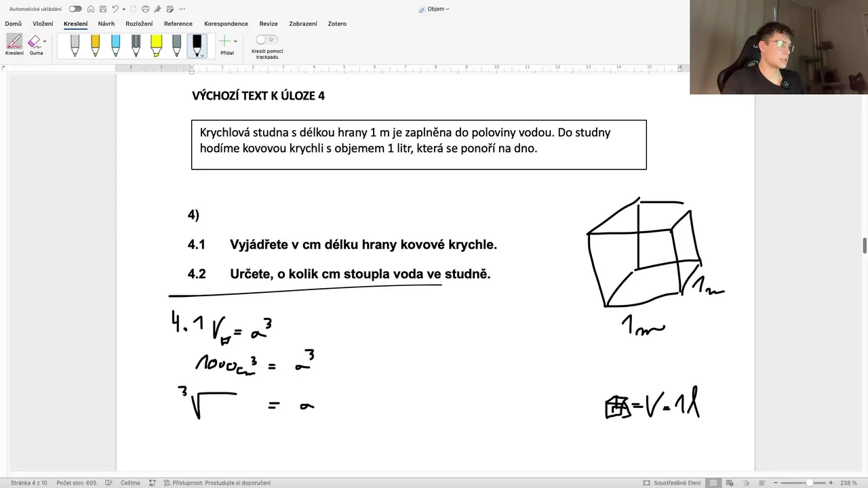Click the pen drawing icon in quick toolbar

coord(157,9)
